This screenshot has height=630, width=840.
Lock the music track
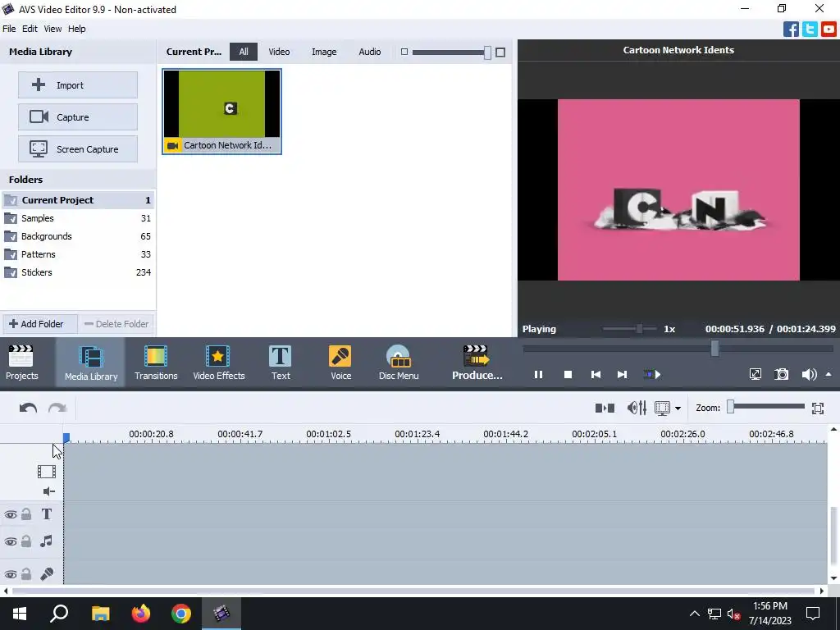26,541
